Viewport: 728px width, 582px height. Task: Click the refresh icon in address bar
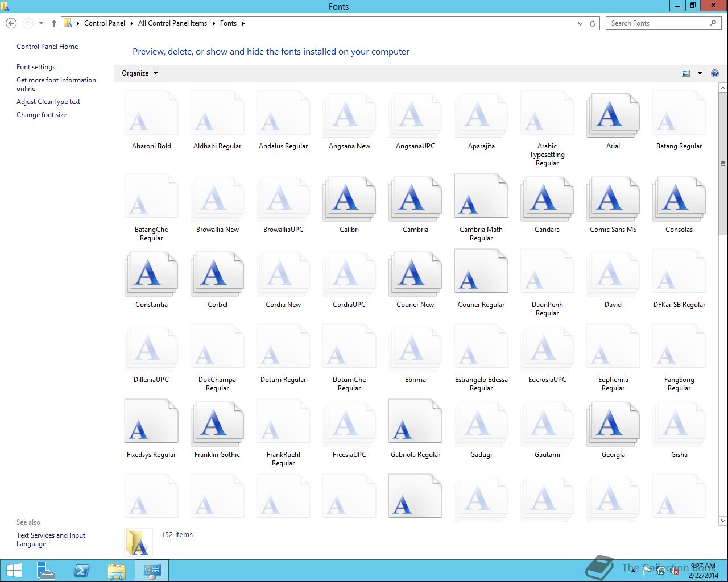[593, 23]
